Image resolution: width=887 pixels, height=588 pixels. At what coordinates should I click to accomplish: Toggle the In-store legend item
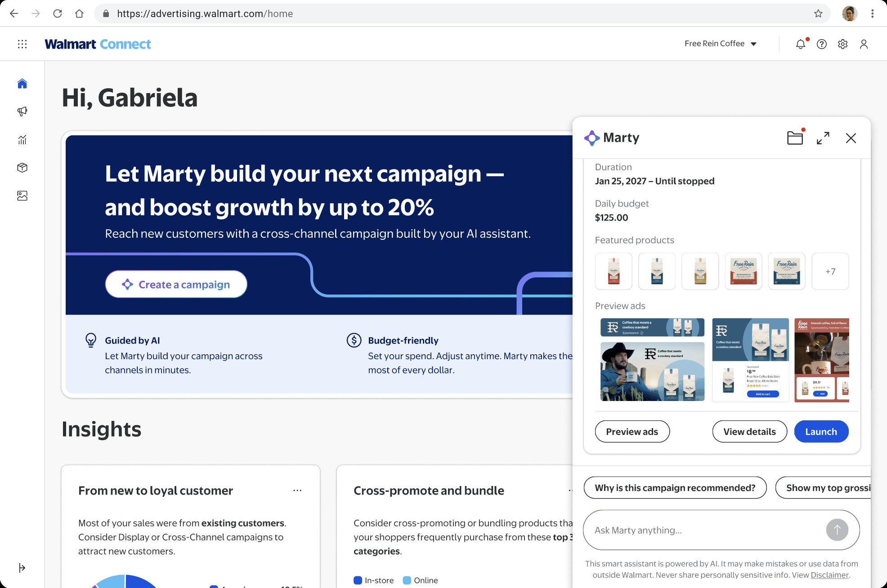(x=373, y=580)
